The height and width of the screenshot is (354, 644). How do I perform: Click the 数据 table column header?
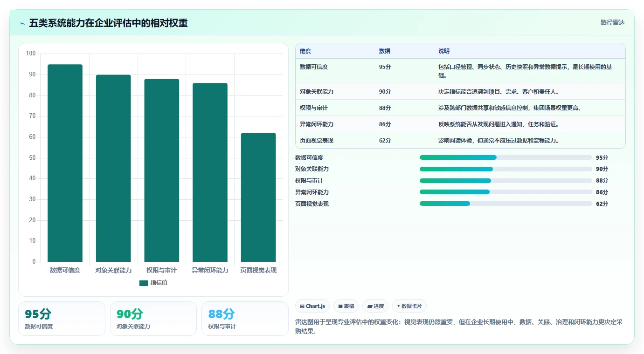coord(385,51)
